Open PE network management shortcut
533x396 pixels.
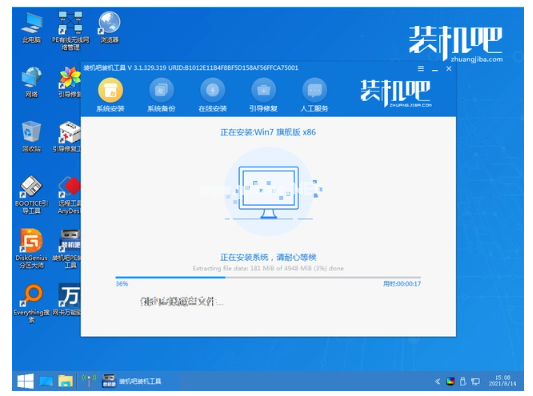70,31
